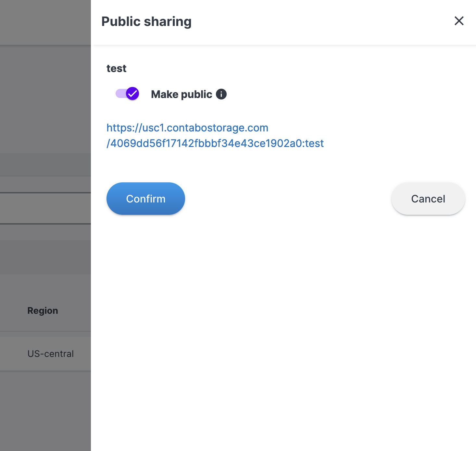Click the Make public label text

(x=182, y=94)
